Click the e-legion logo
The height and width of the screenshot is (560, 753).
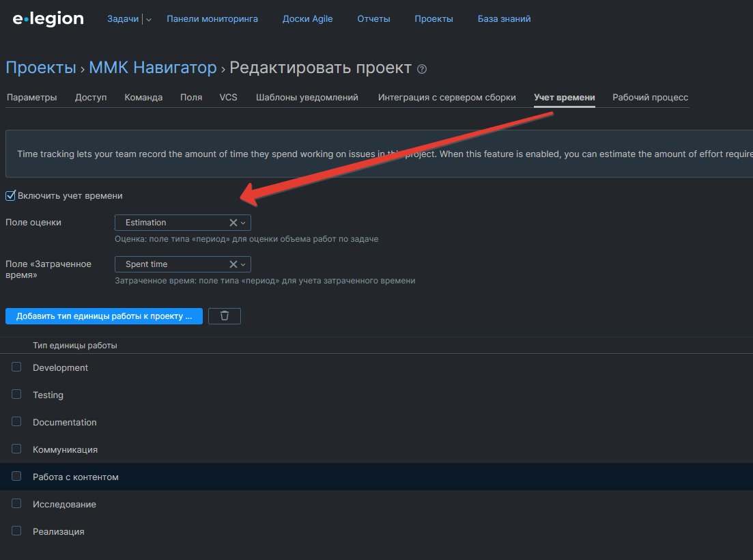48,19
